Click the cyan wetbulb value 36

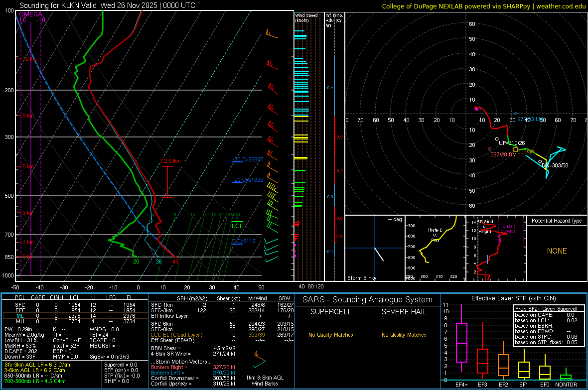tap(158, 261)
